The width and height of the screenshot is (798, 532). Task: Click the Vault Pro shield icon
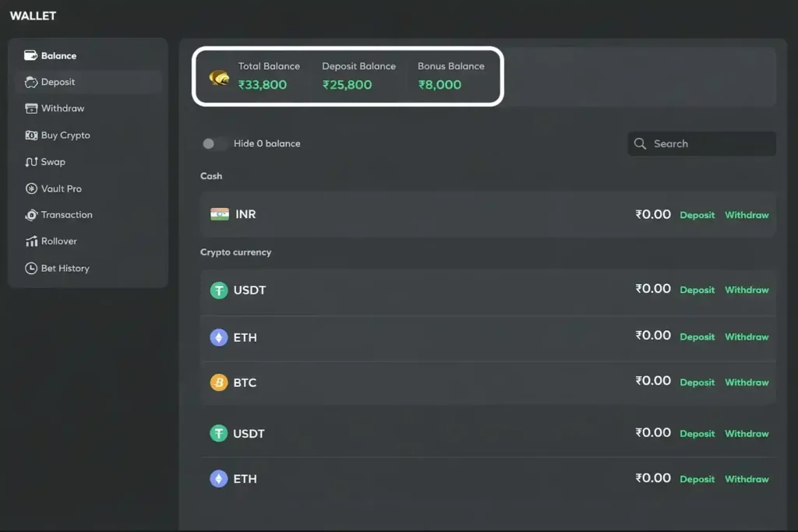31,188
